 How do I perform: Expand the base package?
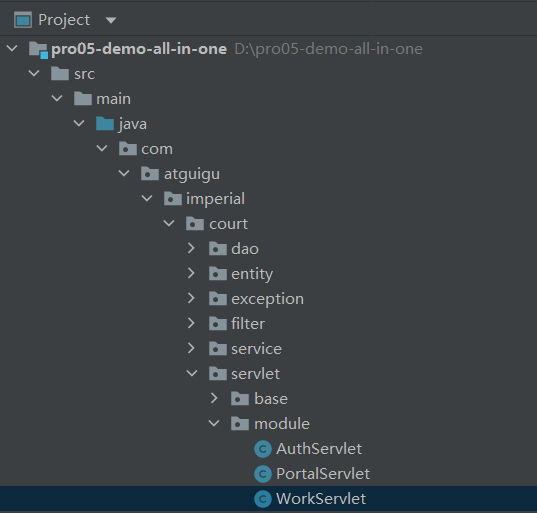click(x=214, y=398)
